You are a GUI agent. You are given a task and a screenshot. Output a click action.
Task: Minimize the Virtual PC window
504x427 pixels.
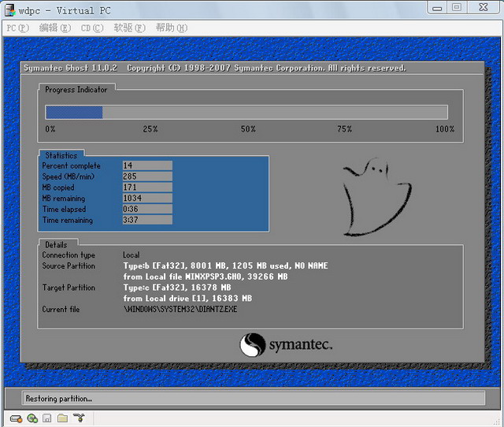(437, 8)
